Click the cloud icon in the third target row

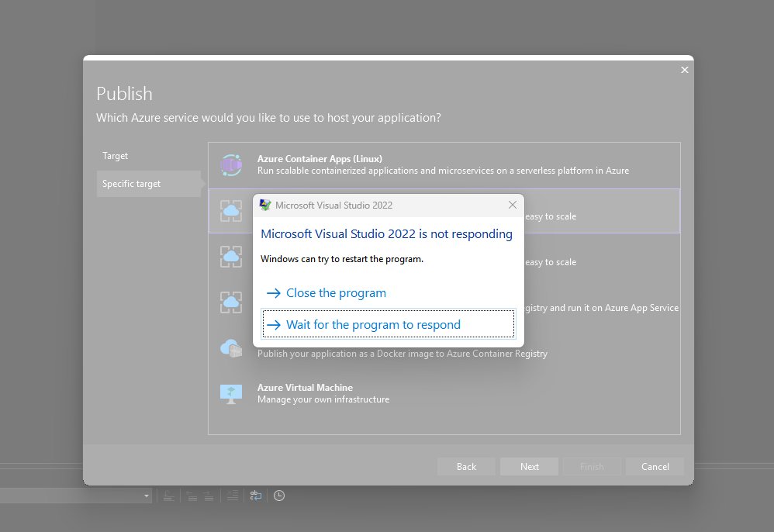pos(231,257)
